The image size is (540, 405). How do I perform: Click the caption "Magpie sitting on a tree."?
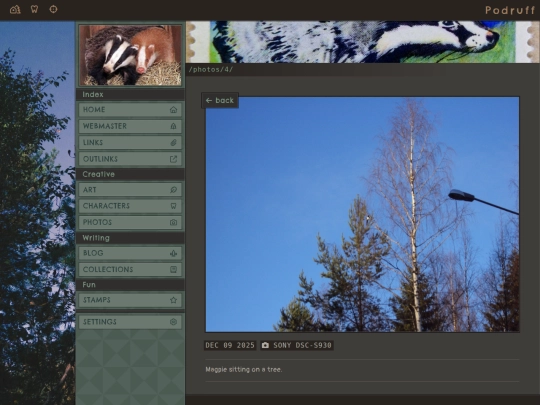click(243, 370)
